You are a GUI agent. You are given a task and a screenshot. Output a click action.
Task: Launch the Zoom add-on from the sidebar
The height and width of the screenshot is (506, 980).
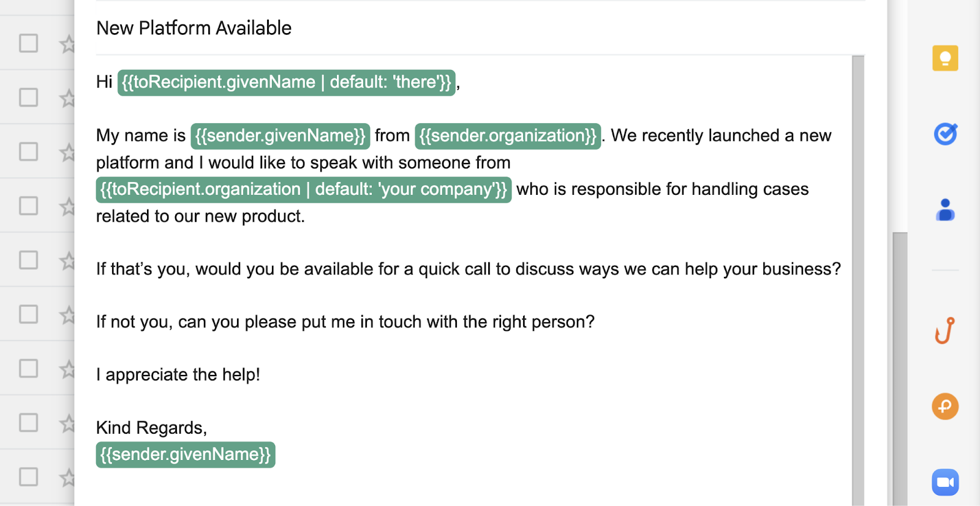pos(945,482)
